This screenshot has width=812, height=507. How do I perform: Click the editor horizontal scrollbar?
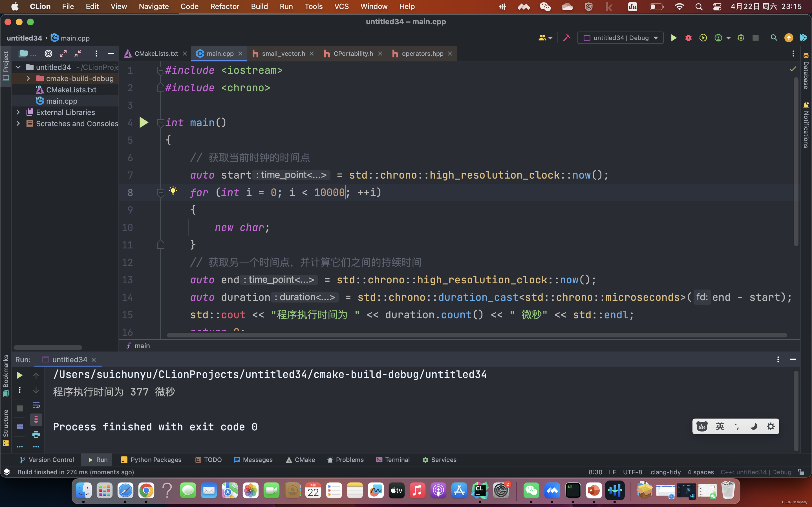tap(476, 335)
